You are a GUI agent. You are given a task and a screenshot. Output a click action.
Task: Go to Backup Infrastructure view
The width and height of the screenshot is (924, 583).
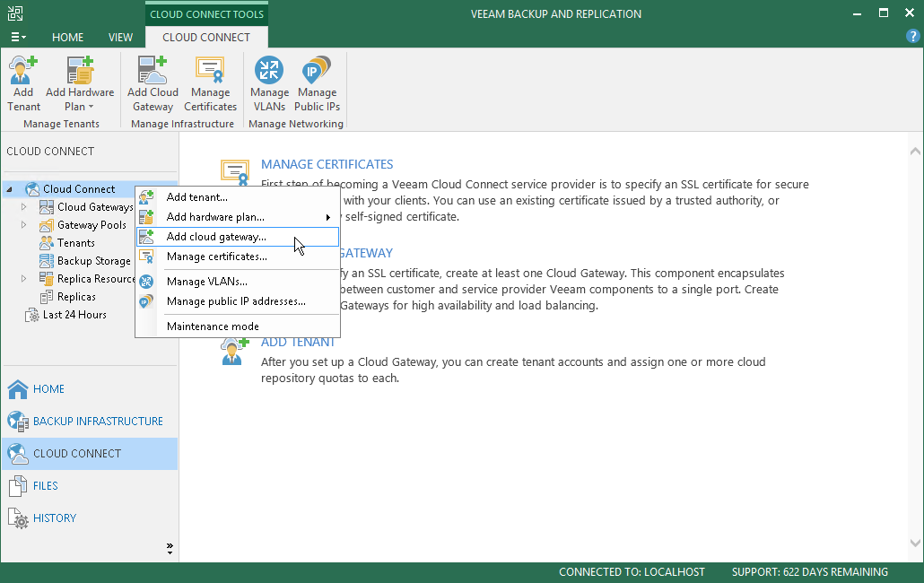coord(90,421)
